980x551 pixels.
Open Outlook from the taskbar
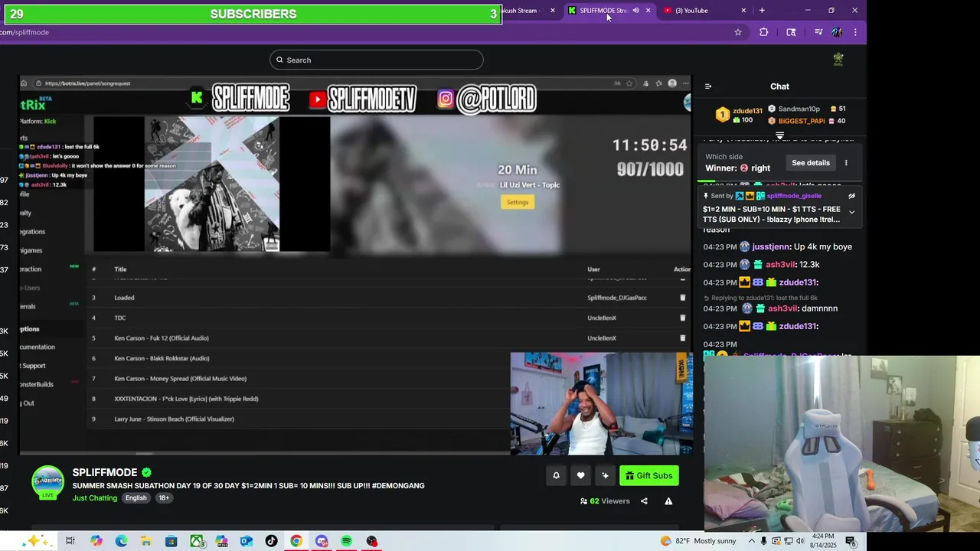pos(247,541)
